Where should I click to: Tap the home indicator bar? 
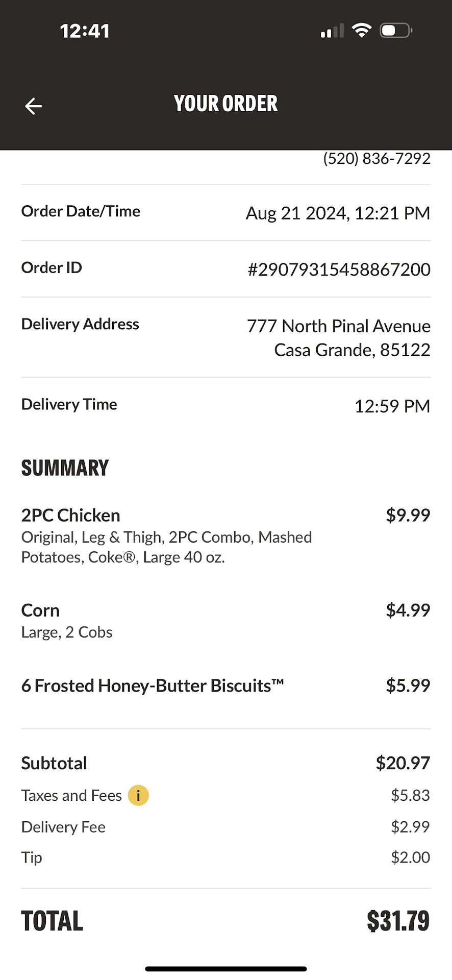(x=225, y=969)
